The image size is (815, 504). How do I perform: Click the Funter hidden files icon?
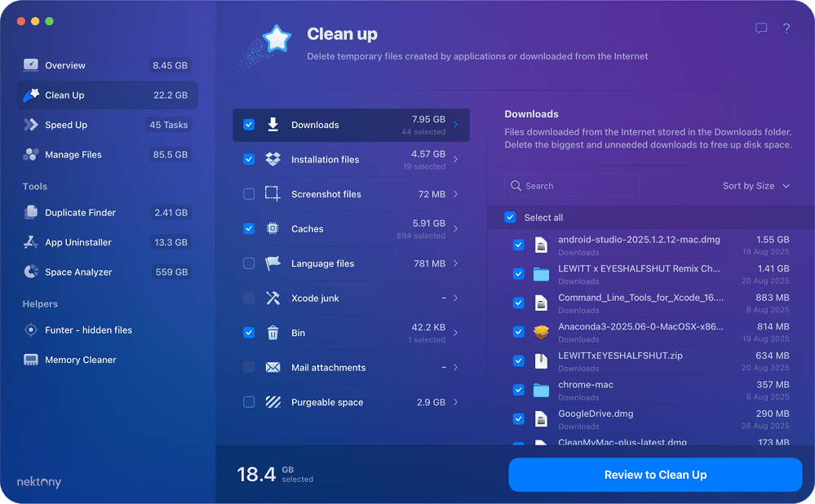(x=31, y=330)
